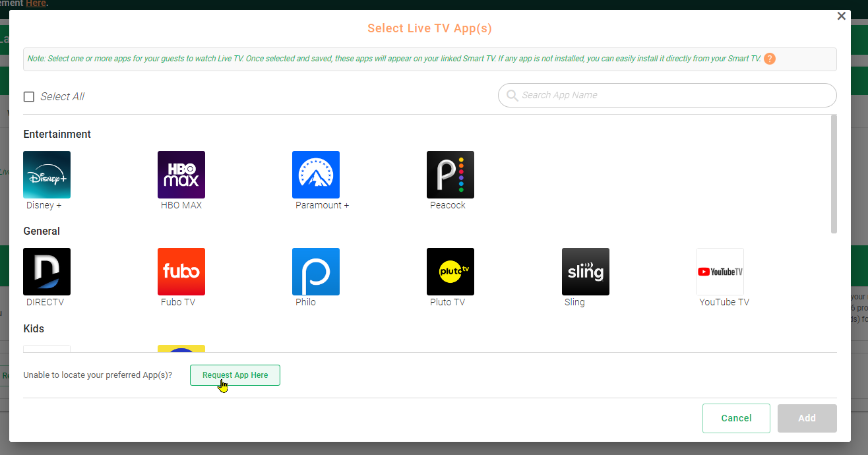The width and height of the screenshot is (868, 455).
Task: Click the app list vertical scrollbar
Action: 834,174
